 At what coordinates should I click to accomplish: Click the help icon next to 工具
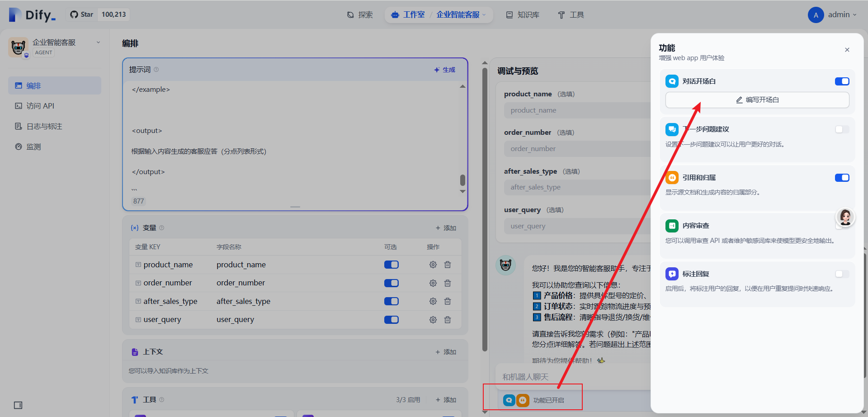(162, 400)
